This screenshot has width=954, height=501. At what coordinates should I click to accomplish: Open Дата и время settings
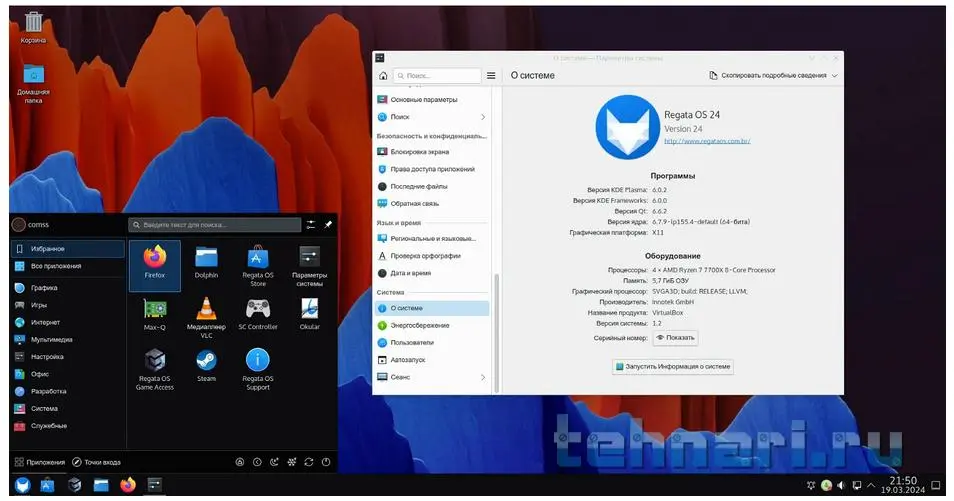tap(432, 273)
